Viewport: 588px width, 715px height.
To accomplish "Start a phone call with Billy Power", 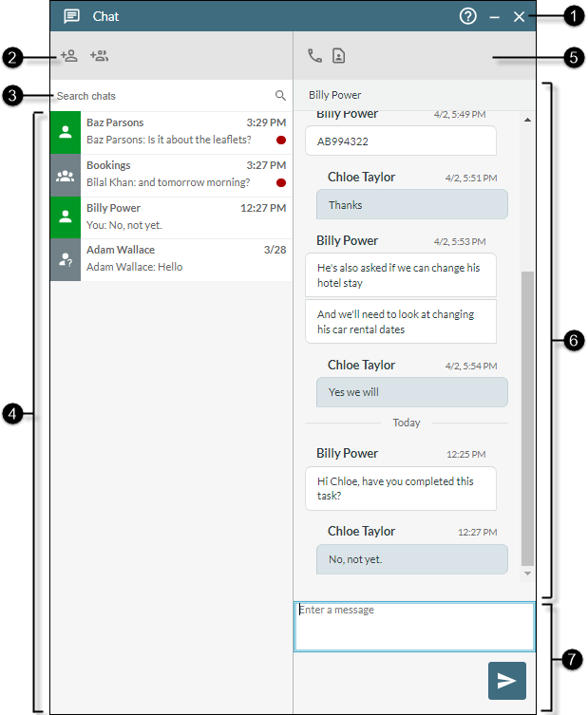I will pos(314,56).
